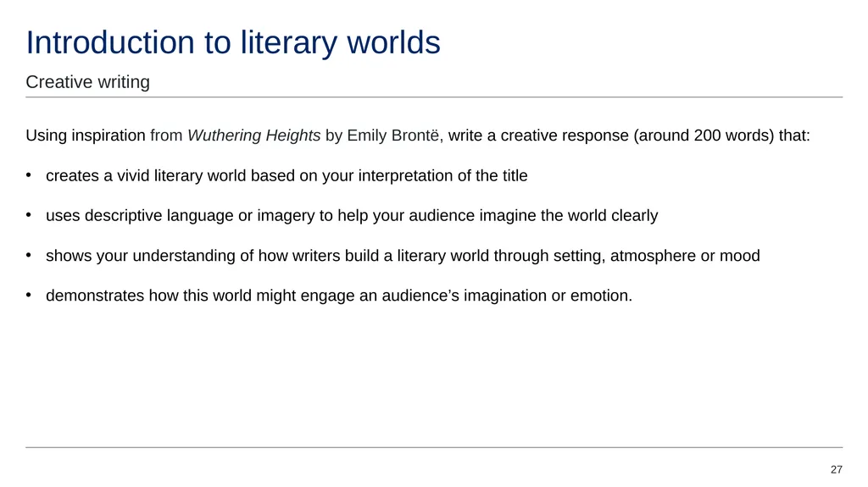Viewport: 868px width, 487px height.
Task: Click bullet 'uses descriptive language or imagery'
Action: (352, 215)
